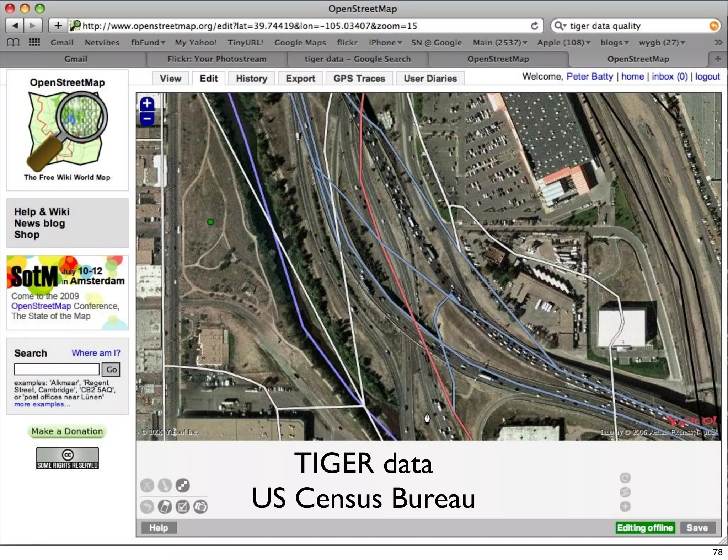728x560 pixels.
Task: Click the Potlatch checkbox options icon
Action: pyautogui.click(x=183, y=507)
